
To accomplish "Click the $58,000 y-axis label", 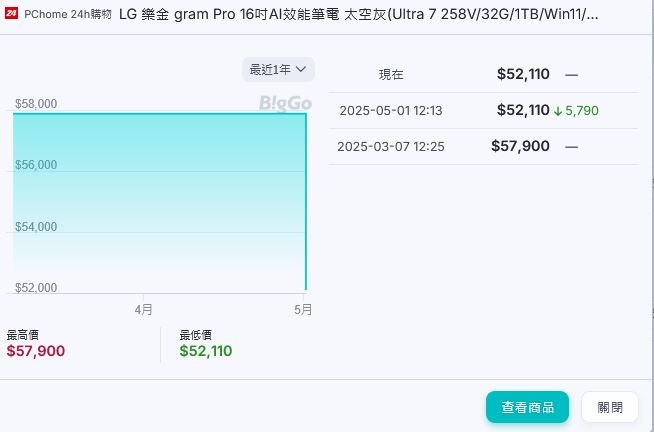I will coord(36,103).
